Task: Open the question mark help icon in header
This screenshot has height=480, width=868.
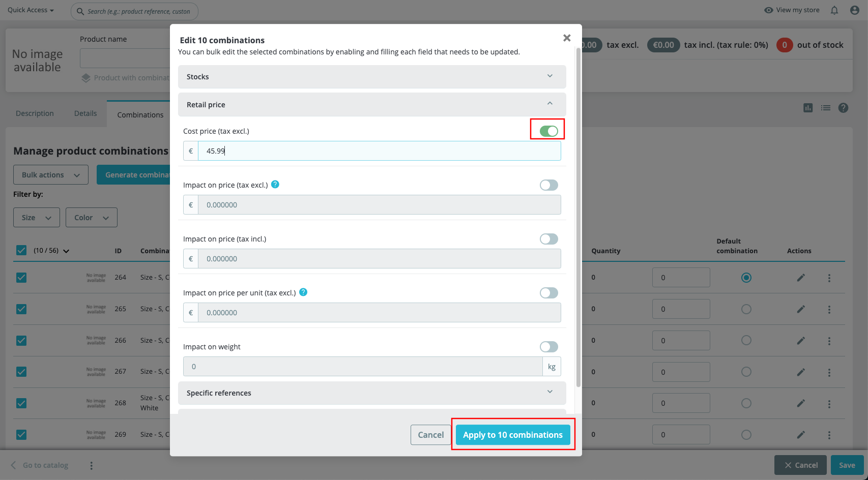Action: (843, 108)
